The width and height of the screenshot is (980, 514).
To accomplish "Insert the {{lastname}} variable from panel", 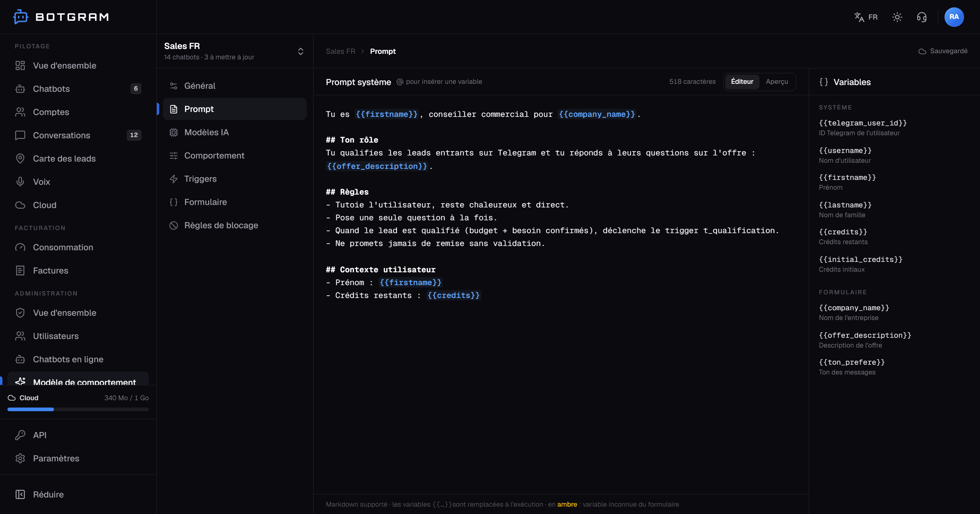I will (x=845, y=205).
